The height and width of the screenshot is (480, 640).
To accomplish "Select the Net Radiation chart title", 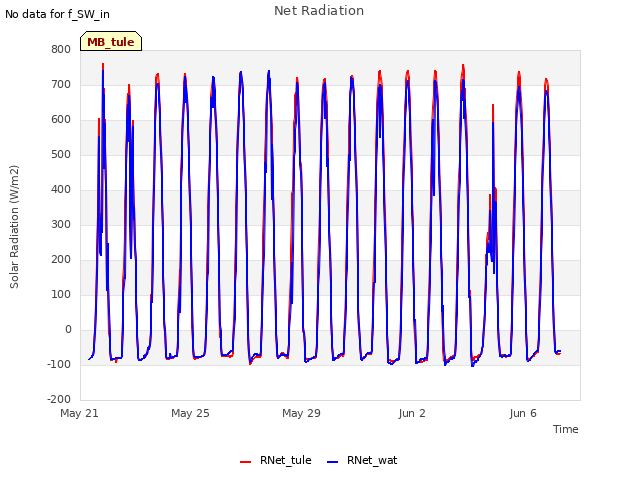I will [x=319, y=11].
